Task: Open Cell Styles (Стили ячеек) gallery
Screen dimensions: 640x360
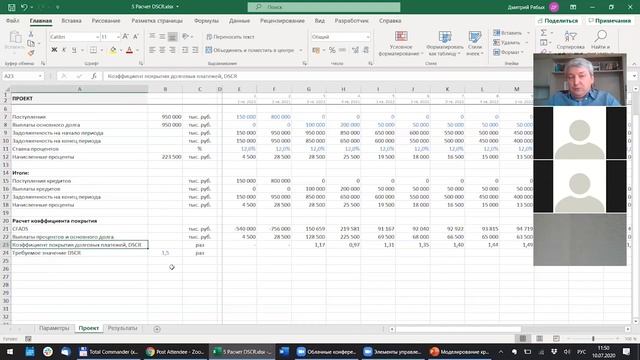Action: click(475, 43)
